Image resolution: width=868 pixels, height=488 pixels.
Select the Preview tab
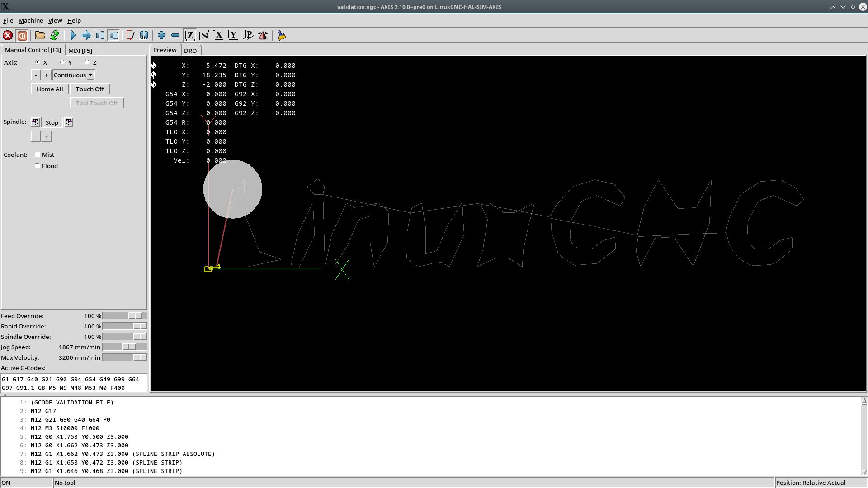165,50
